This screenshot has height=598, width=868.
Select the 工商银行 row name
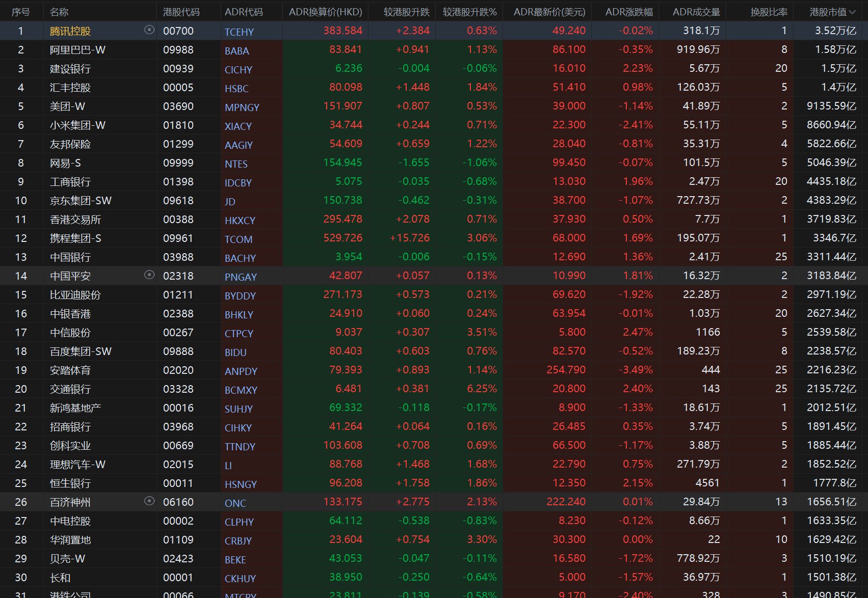point(70,182)
